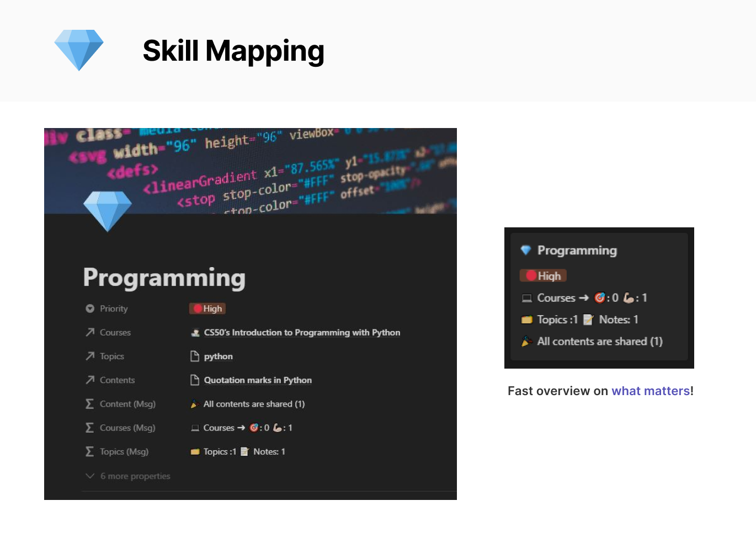Click the diamond icon beside the Skill Mapping title

[x=79, y=50]
